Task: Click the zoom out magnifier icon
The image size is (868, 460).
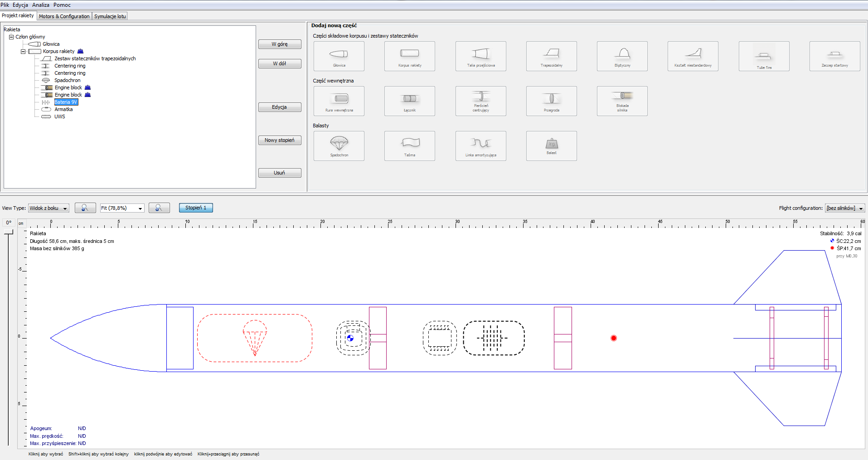Action: point(85,208)
